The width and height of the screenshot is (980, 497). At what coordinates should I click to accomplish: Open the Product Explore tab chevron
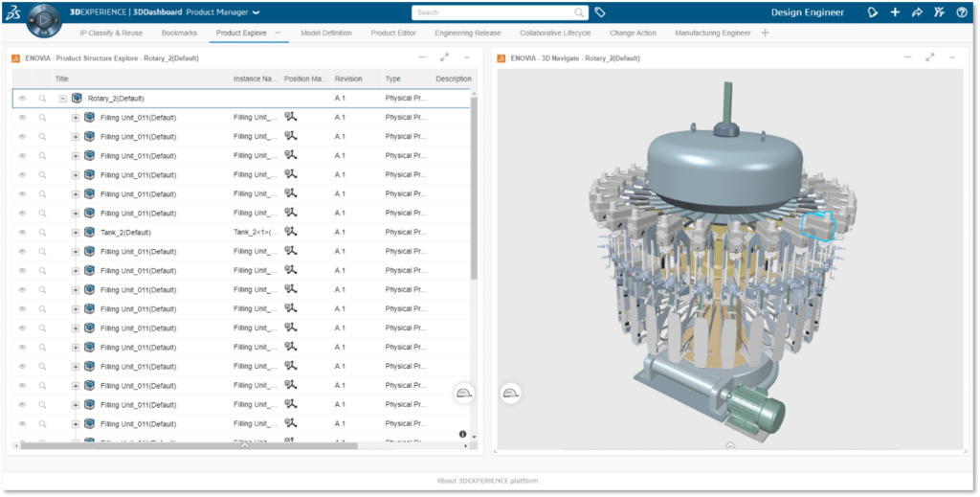point(278,34)
